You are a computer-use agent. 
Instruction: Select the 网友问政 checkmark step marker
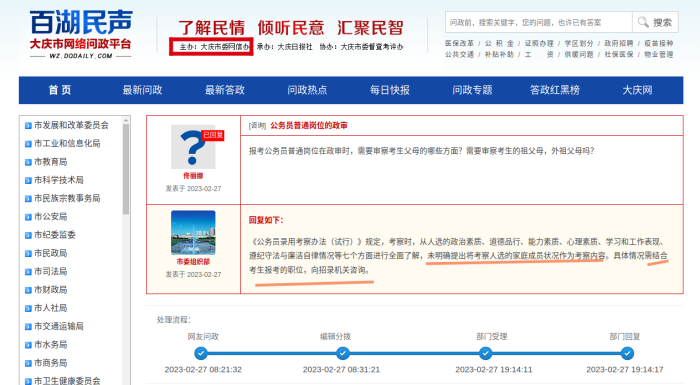[x=201, y=354]
